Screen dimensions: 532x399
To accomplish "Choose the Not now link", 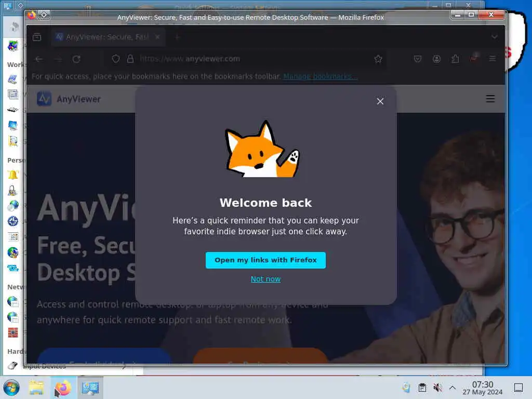I will coord(265,279).
